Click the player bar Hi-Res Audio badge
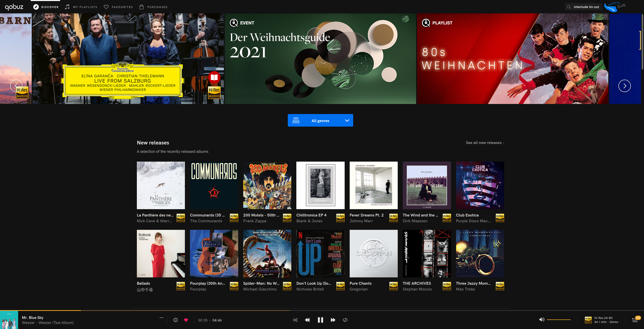This screenshot has width=644, height=329. (588, 320)
